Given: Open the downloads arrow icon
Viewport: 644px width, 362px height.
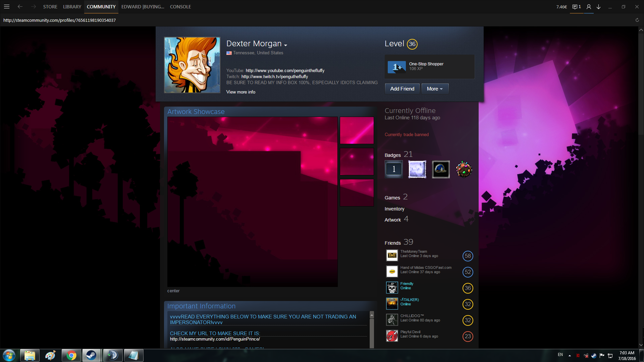Looking at the screenshot, I should [x=598, y=7].
